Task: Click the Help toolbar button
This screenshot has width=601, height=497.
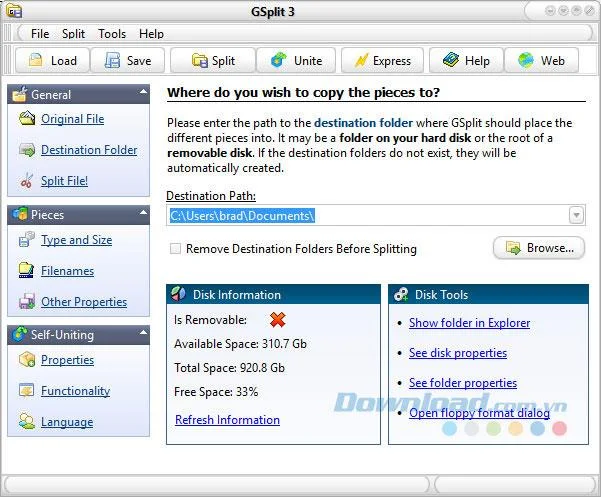Action: [x=466, y=61]
